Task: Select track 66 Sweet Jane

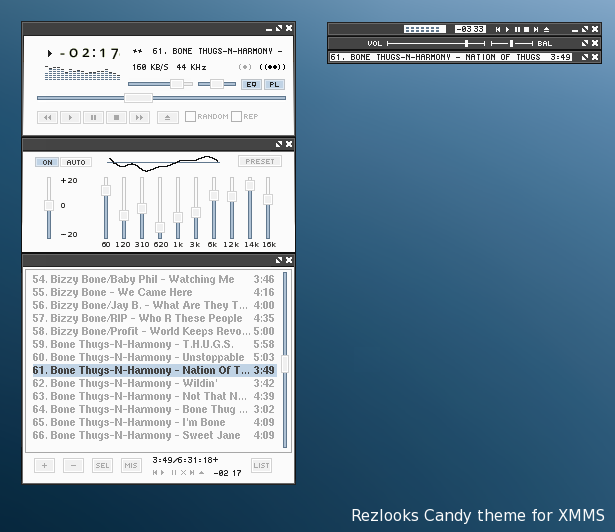Action: point(154,435)
